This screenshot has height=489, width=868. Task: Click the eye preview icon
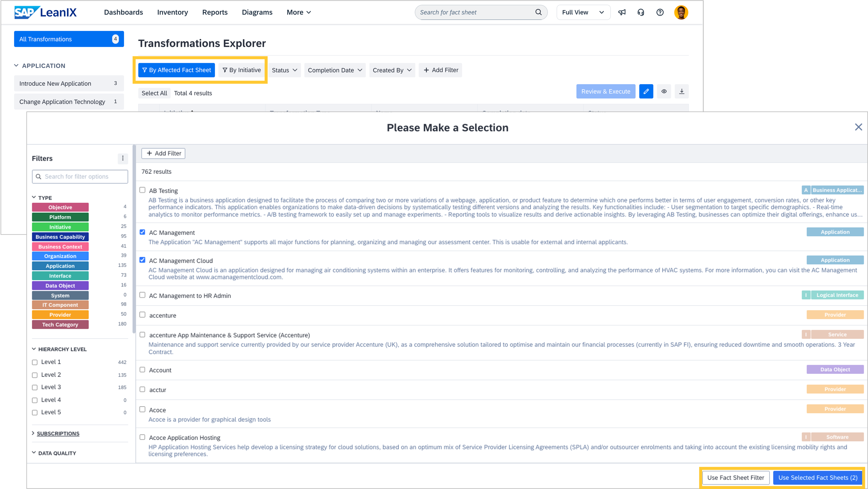click(x=664, y=91)
